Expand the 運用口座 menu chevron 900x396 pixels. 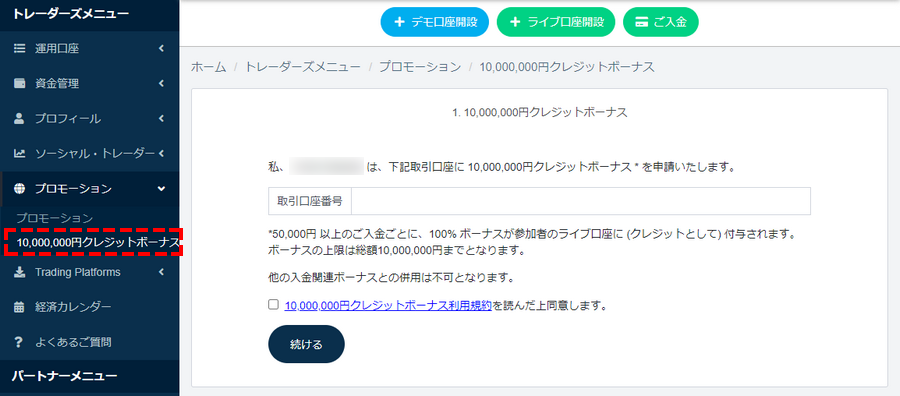point(162,49)
